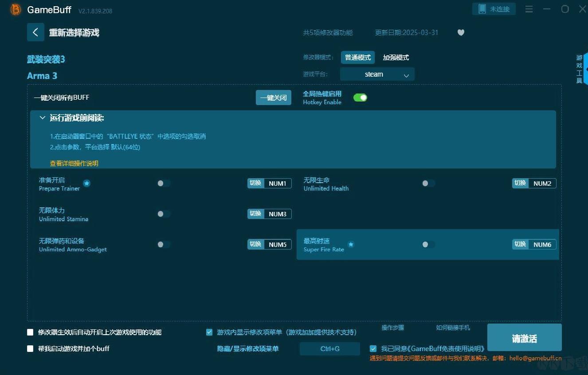Click the star icon beside Prepare Trainer
The image size is (588, 375).
pyautogui.click(x=87, y=183)
